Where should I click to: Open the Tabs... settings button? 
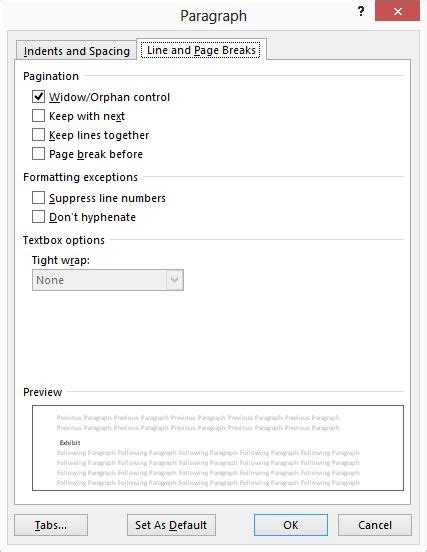click(x=51, y=525)
